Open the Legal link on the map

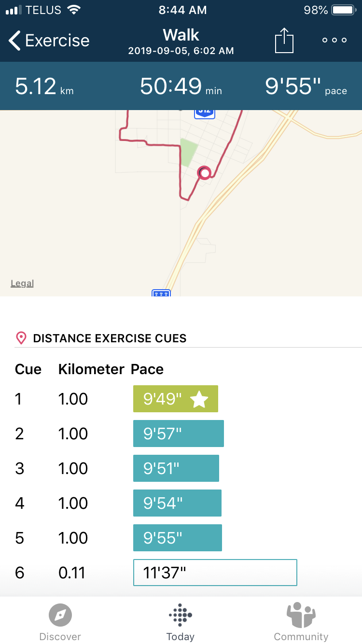(22, 283)
